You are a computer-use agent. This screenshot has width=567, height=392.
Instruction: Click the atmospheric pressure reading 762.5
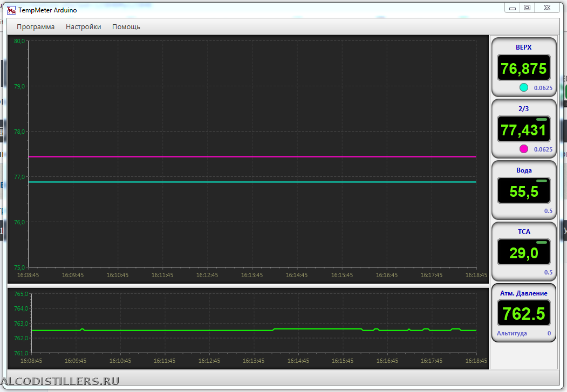tap(524, 314)
